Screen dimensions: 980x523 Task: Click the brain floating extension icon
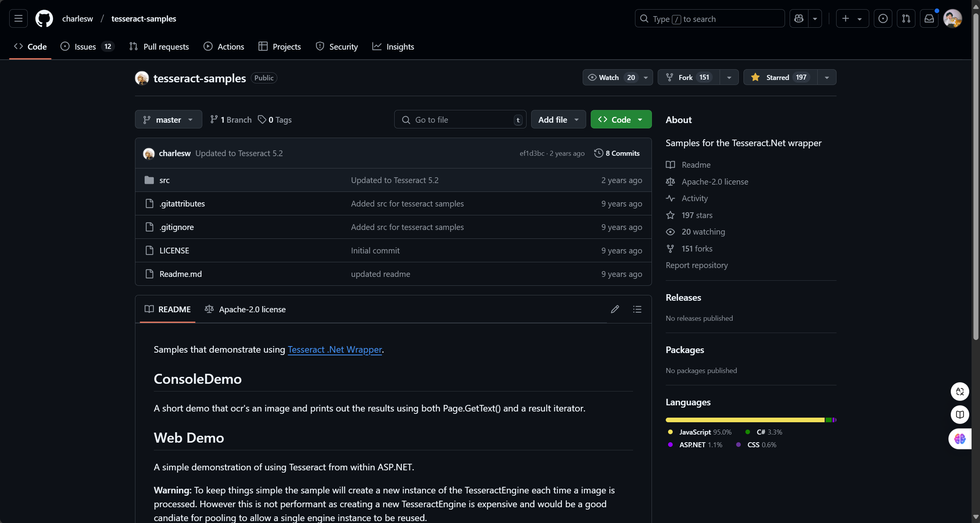point(960,439)
